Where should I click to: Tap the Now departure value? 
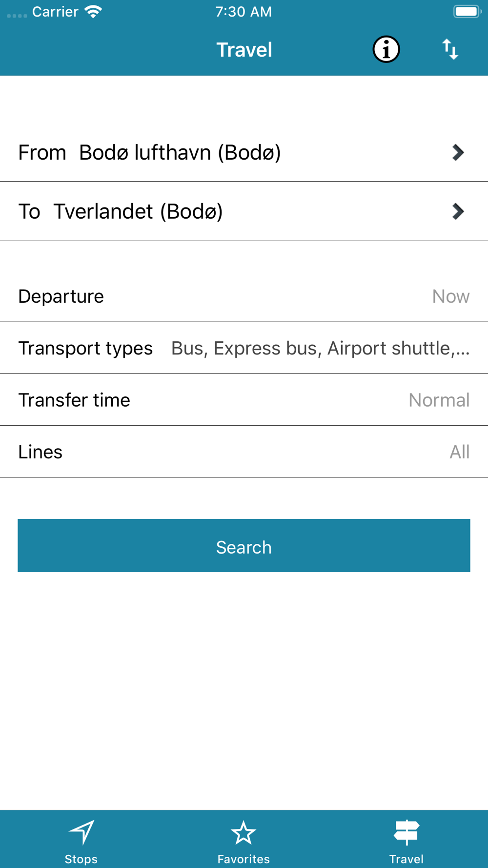pyautogui.click(x=450, y=296)
